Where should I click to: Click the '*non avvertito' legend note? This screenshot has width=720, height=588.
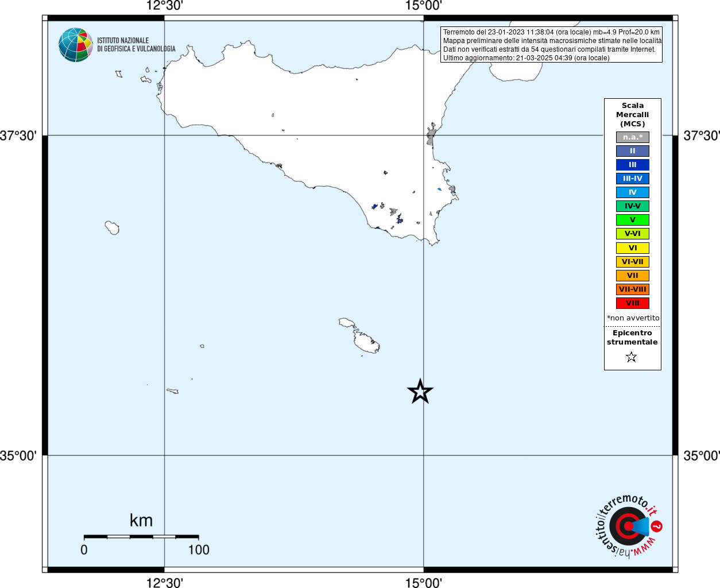point(633,318)
